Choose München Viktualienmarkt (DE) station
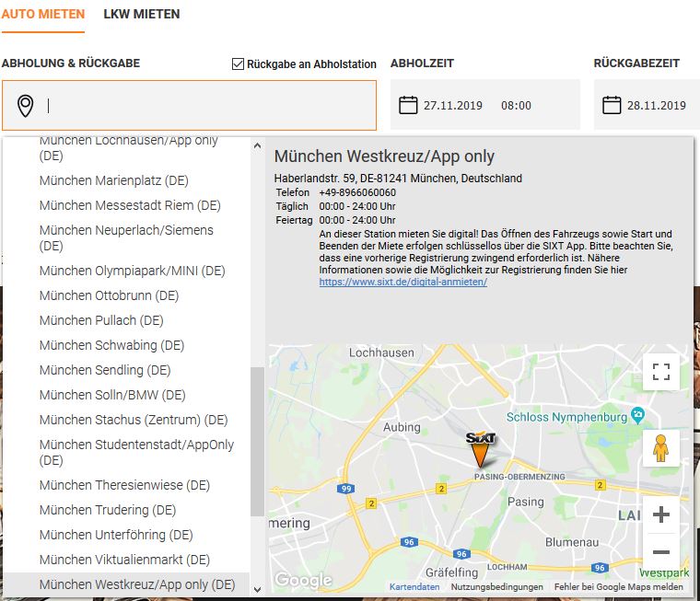700x601 pixels. pyautogui.click(x=126, y=560)
